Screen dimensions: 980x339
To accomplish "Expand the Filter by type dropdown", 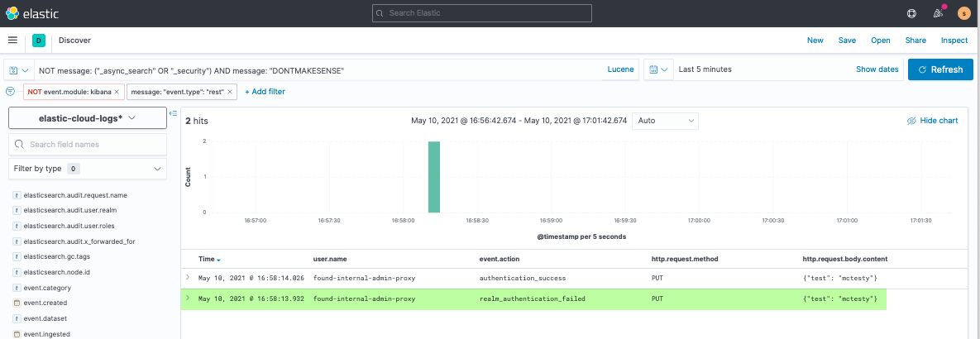I will [x=88, y=169].
